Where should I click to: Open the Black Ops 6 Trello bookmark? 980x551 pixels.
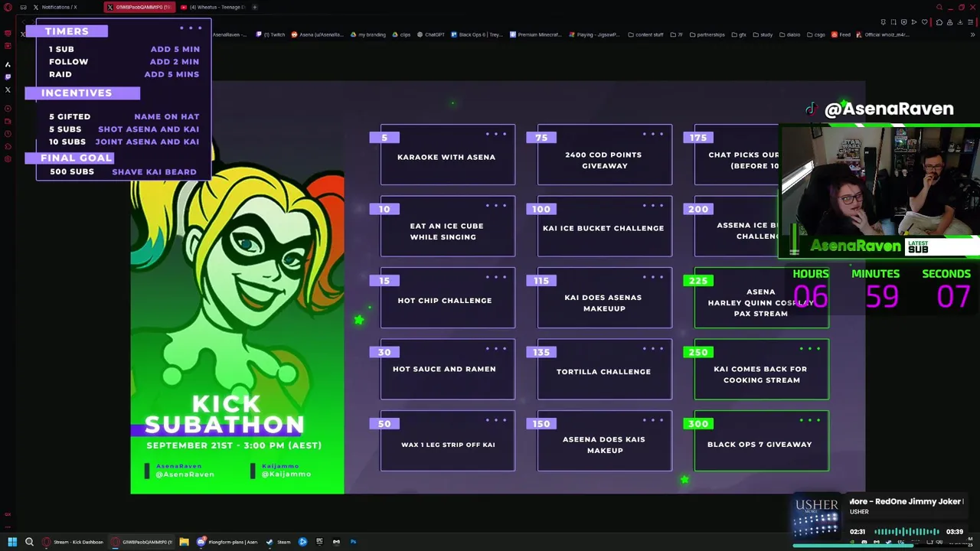[476, 34]
